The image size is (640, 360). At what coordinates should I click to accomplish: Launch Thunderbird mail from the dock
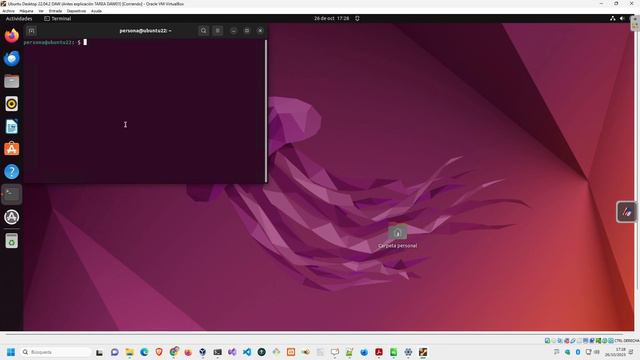pos(12,58)
